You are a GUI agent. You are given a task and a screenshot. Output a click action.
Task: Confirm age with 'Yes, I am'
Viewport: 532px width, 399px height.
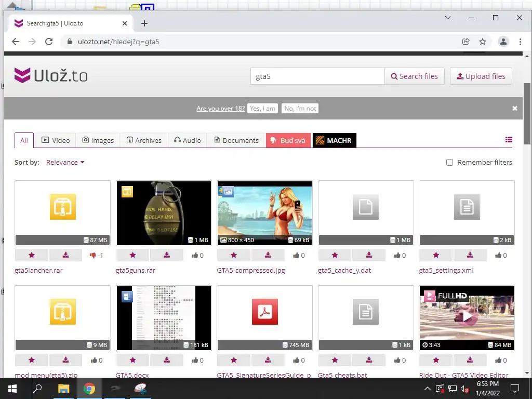(262, 109)
